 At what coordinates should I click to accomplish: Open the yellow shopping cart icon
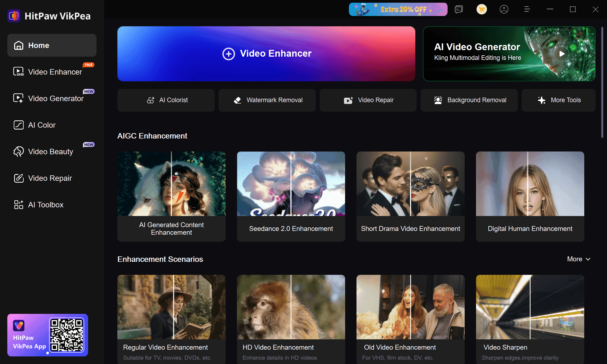pyautogui.click(x=481, y=9)
